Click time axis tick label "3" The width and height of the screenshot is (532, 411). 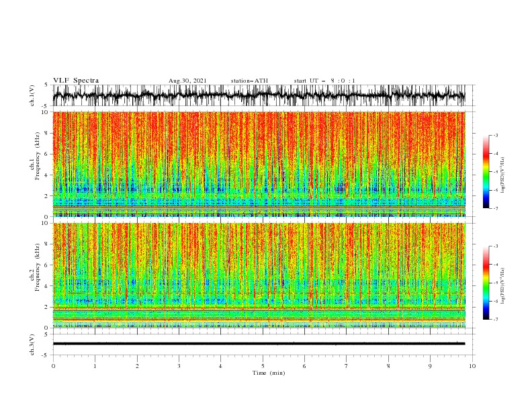pyautogui.click(x=179, y=366)
